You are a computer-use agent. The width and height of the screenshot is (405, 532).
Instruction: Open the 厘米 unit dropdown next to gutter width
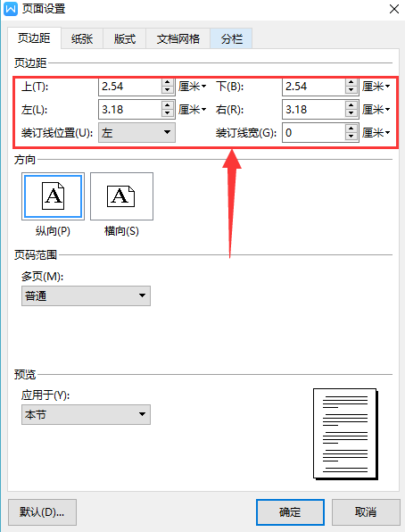[376, 133]
